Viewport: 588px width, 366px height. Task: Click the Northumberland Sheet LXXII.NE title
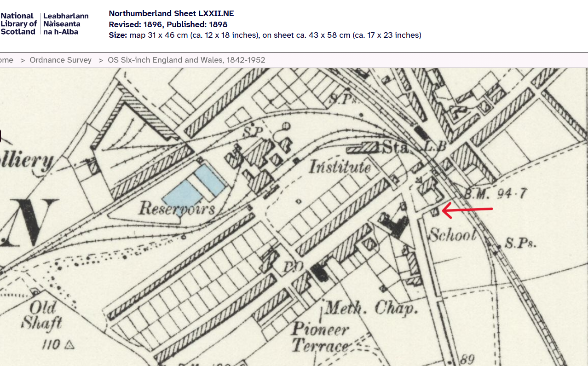tap(171, 14)
